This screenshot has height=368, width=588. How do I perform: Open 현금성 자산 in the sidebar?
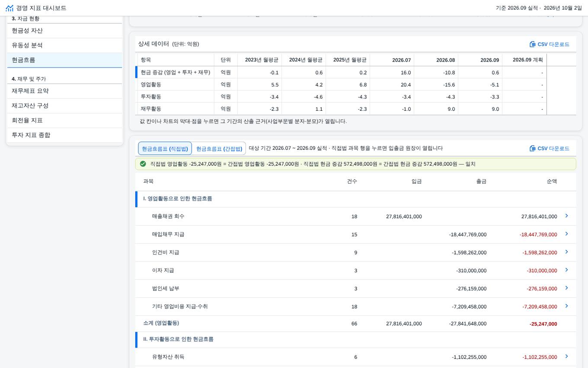point(65,31)
